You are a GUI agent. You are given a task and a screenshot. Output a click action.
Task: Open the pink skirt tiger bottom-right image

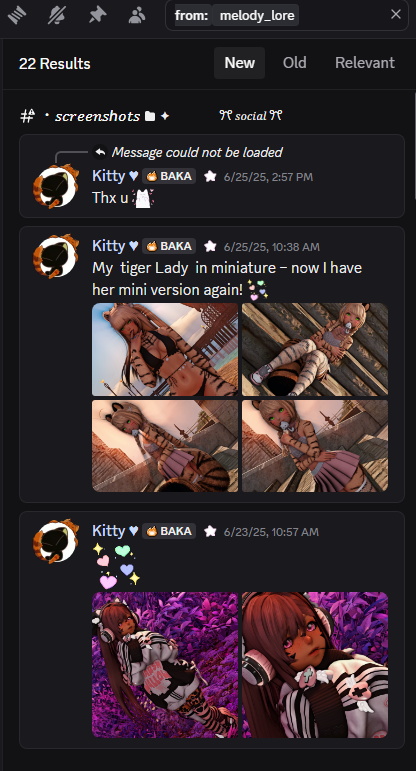315,445
